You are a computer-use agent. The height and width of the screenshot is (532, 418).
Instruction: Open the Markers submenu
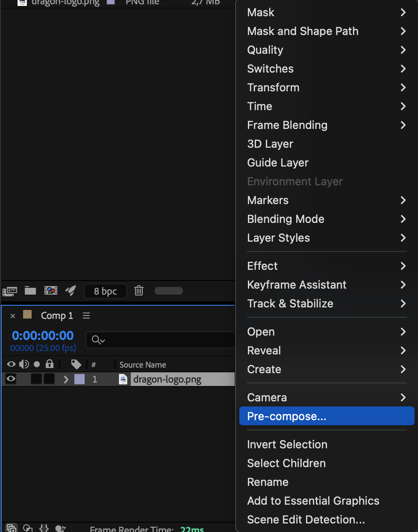[327, 200]
